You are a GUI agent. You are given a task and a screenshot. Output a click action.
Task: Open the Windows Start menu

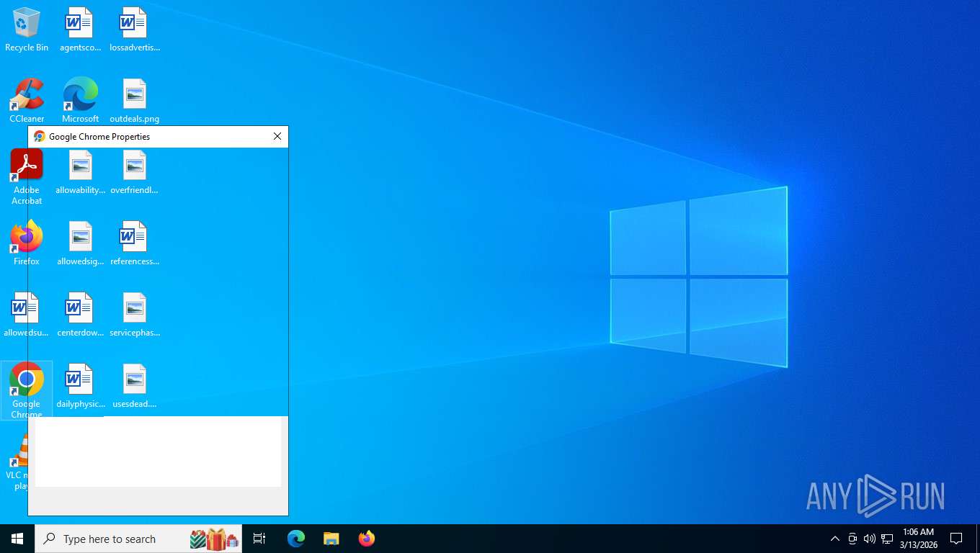[17, 539]
